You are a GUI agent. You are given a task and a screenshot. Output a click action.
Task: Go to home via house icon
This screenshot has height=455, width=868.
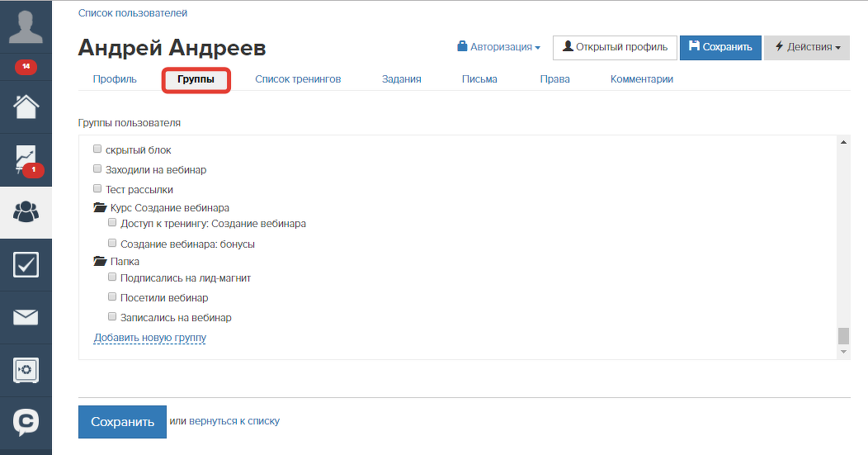pyautogui.click(x=26, y=107)
